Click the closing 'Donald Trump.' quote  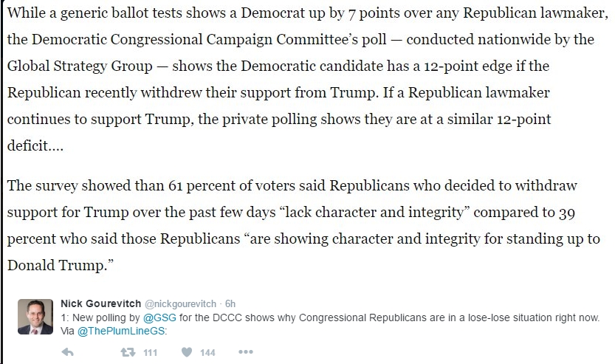61,265
